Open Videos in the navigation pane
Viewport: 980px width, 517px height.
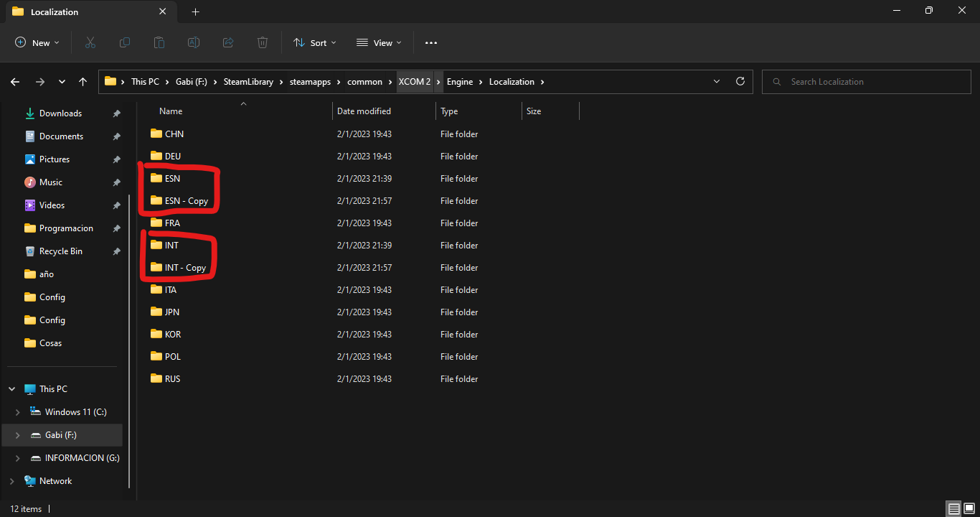tap(52, 205)
